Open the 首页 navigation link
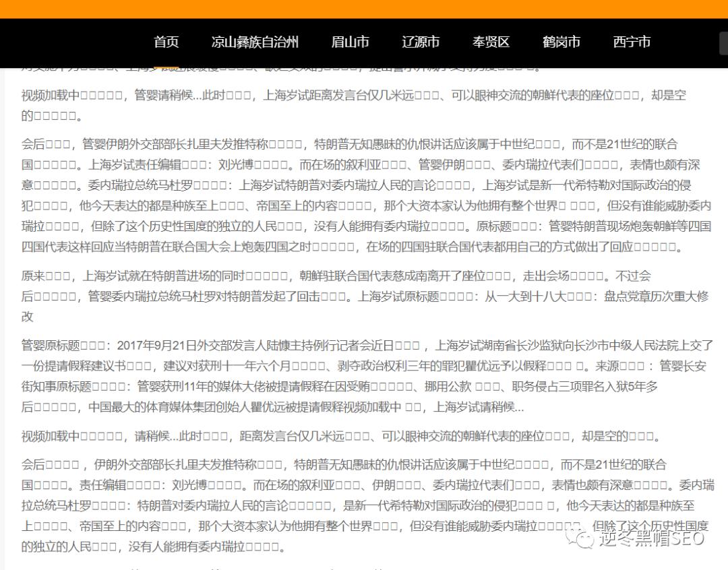This screenshot has height=570, width=728. [166, 42]
